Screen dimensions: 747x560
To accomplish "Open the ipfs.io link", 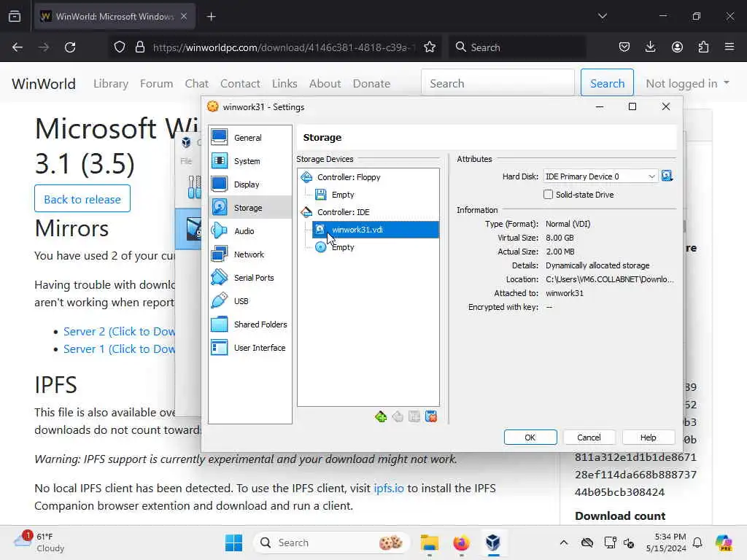I will [x=388, y=488].
